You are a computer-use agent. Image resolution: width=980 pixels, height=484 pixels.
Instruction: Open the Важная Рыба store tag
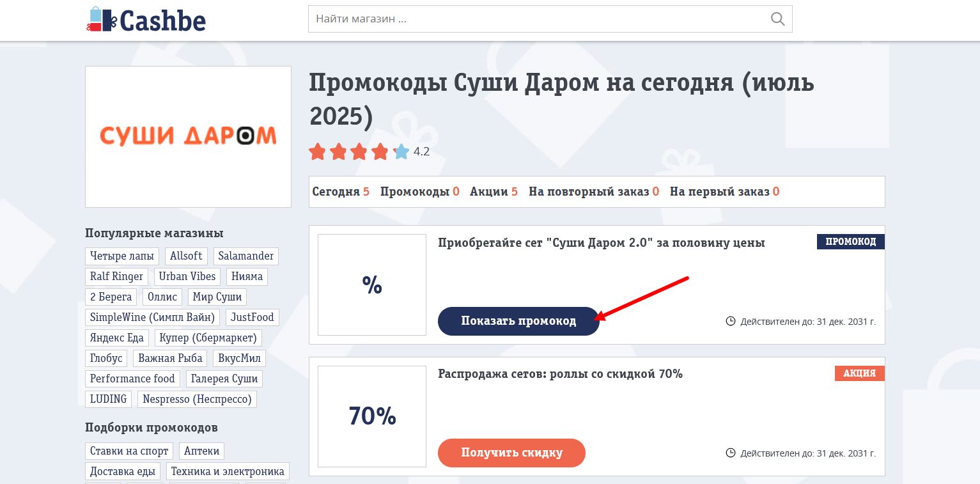(170, 358)
